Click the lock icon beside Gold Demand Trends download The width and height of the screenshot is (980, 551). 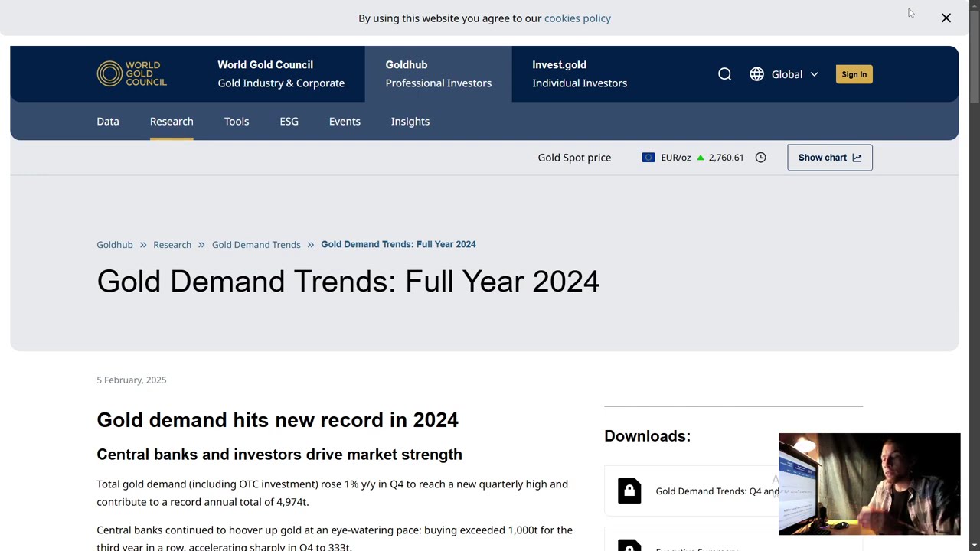pyautogui.click(x=629, y=491)
